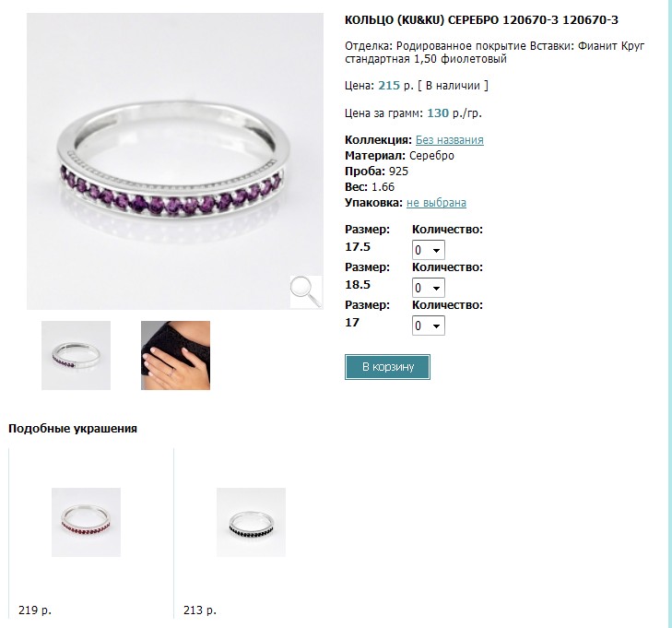Viewport: 672px width, 628px height.
Task: Select the purple ring thumbnail
Action: pyautogui.click(x=76, y=355)
